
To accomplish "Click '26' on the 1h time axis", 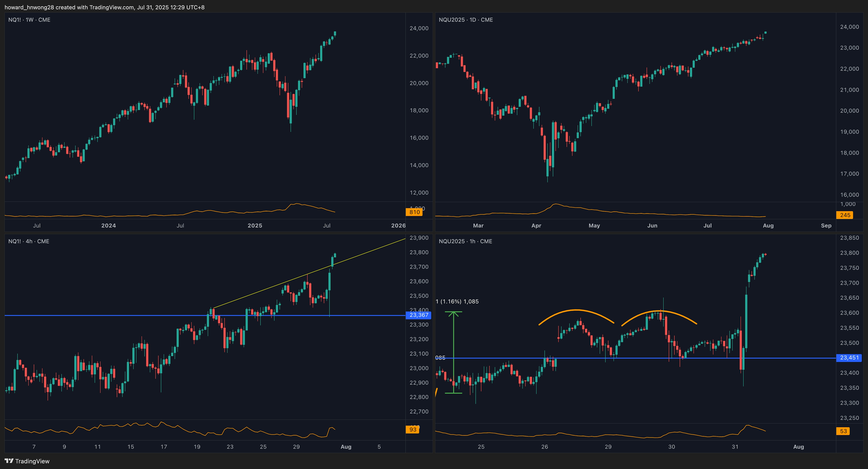I will click(545, 447).
